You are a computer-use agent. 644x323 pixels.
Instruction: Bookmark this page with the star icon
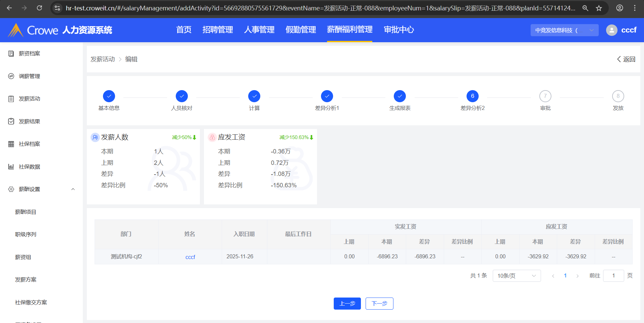coord(599,8)
